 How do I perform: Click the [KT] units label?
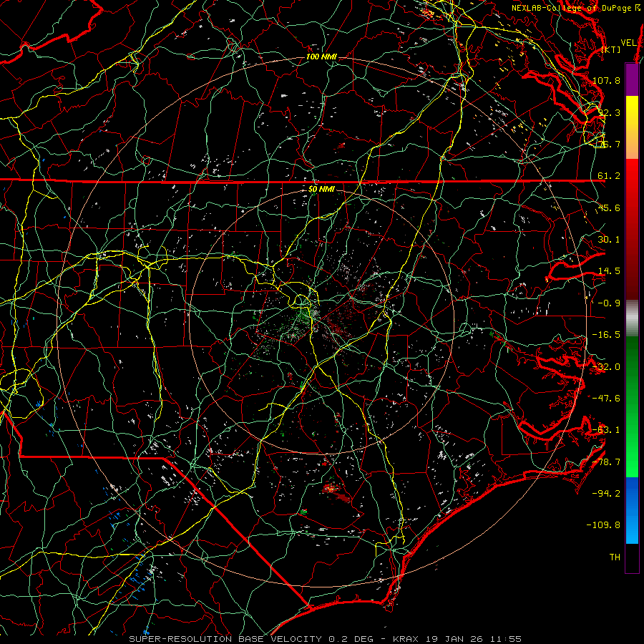click(x=611, y=49)
